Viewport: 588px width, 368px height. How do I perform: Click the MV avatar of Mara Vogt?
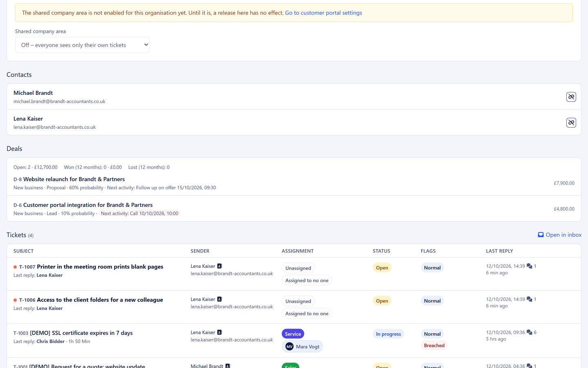pos(290,346)
